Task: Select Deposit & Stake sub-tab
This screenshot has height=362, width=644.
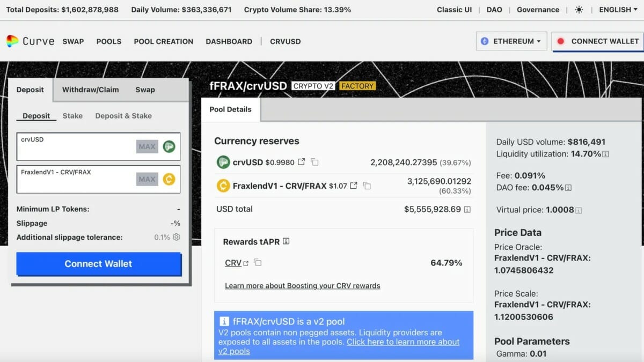Action: [123, 116]
